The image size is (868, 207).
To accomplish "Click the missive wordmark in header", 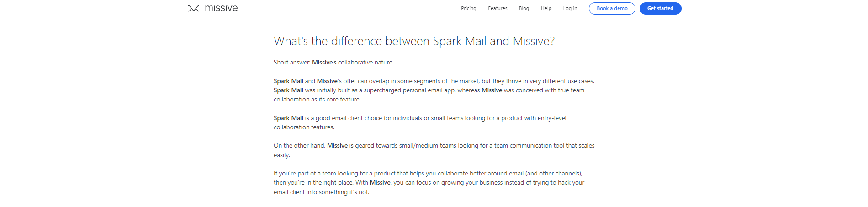I will coord(221,8).
